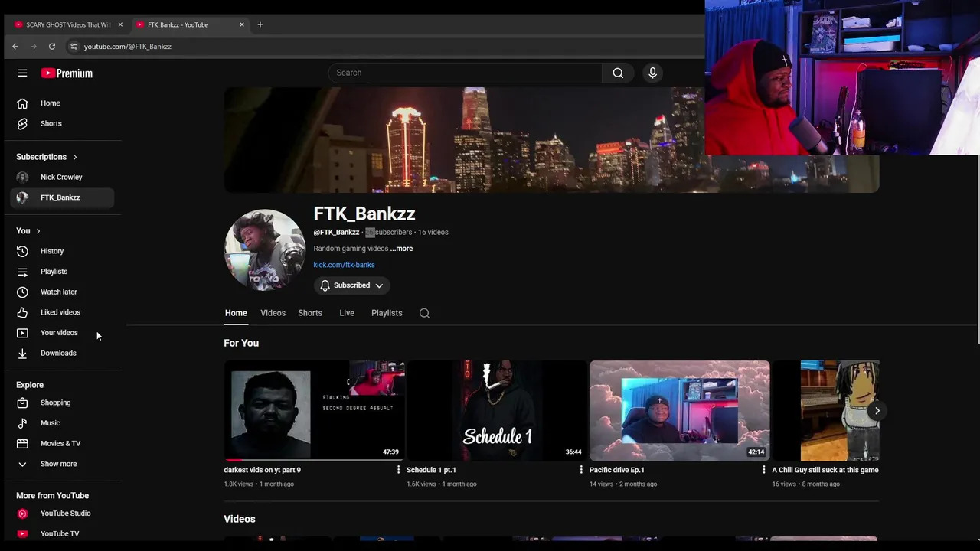980x551 pixels.
Task: Close the FTK_Bankzz - YouTube browser tab
Action: [242, 24]
